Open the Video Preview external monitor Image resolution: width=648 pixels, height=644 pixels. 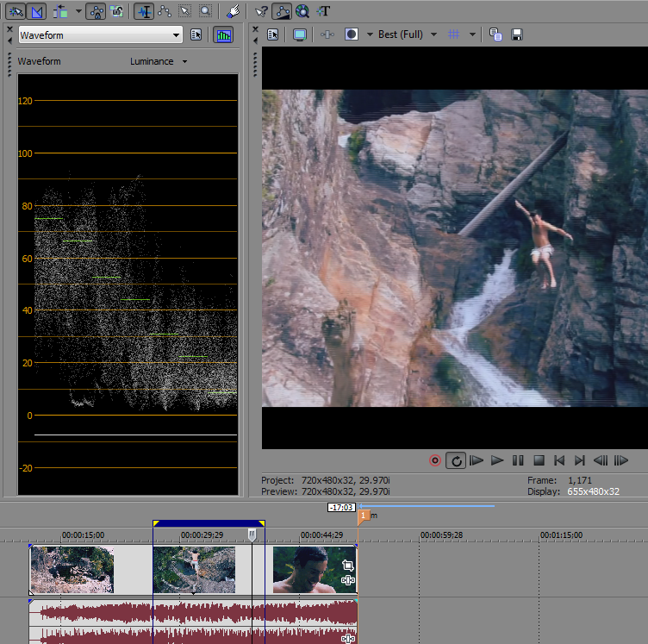299,34
